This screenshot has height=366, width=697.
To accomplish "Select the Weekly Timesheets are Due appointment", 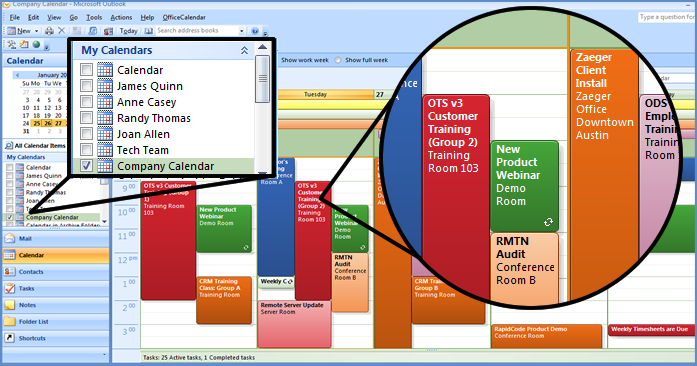I will (651, 330).
